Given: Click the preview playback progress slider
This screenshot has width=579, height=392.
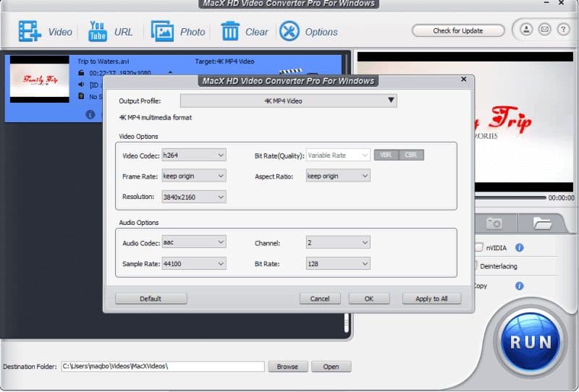Looking at the screenshot, I should (510, 198).
